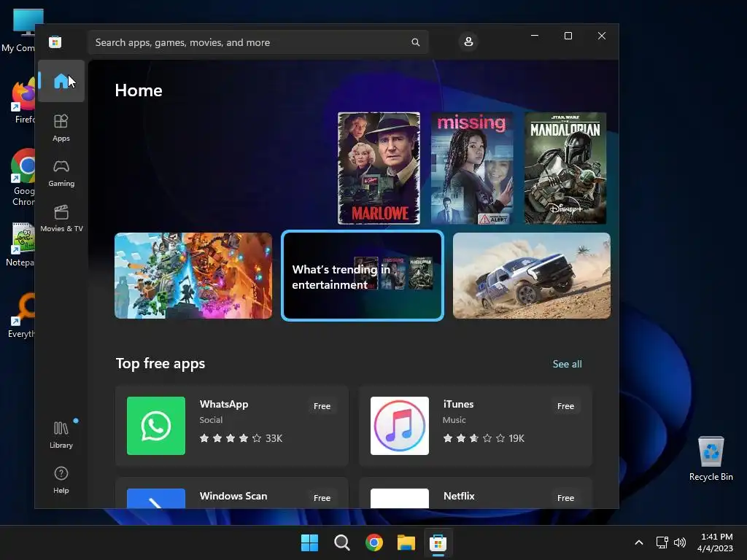Open the Minecraft Legends banner tile

click(193, 276)
